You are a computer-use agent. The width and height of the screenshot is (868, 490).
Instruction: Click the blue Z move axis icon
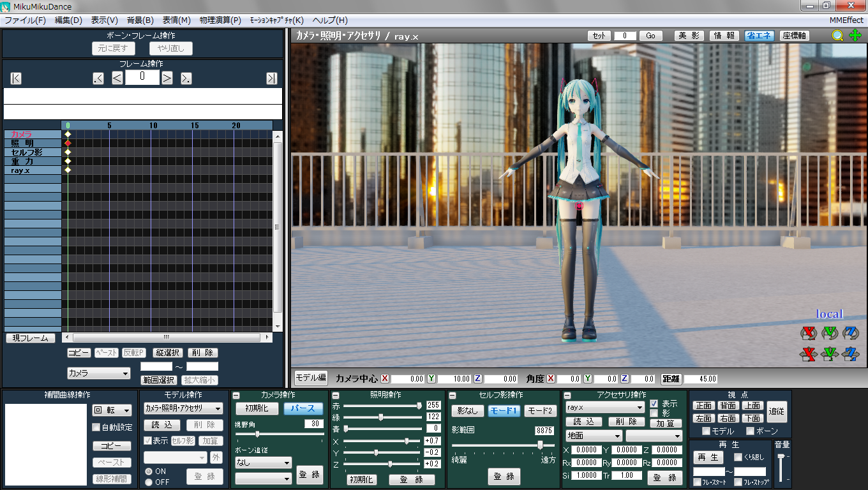[x=850, y=353]
